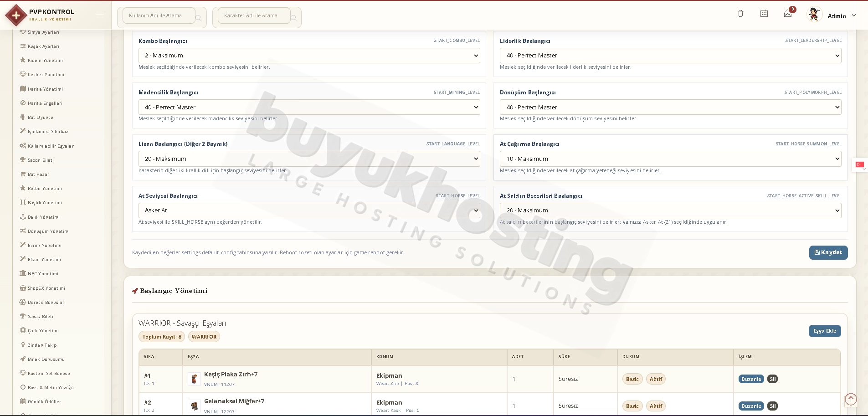Viewport: 868px width, 416px height.
Task: Open the Madencilik Başlangıcı dropdown
Action: point(309,107)
